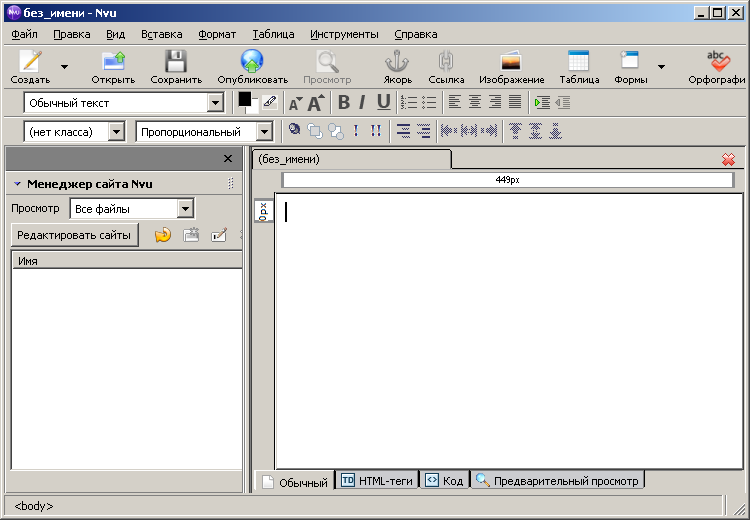Image resolution: width=750 pixels, height=520 pixels.
Task: Close the site manager sidebar with X
Action: tap(228, 158)
